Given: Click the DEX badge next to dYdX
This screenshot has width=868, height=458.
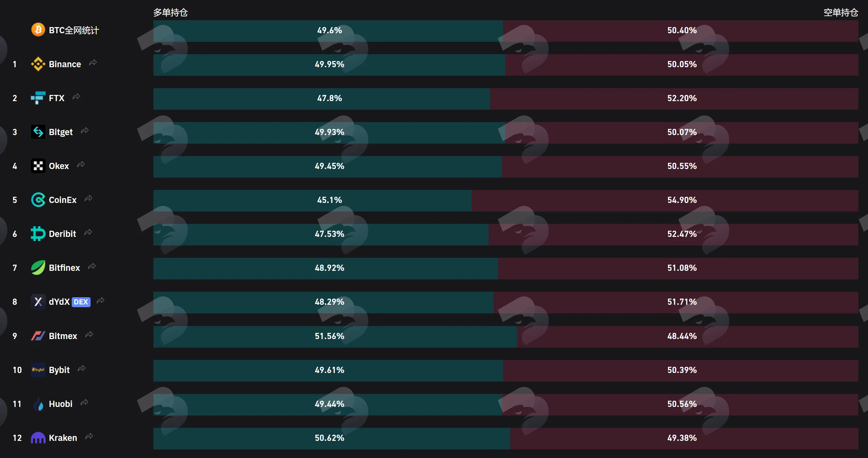Looking at the screenshot, I should tap(81, 302).
